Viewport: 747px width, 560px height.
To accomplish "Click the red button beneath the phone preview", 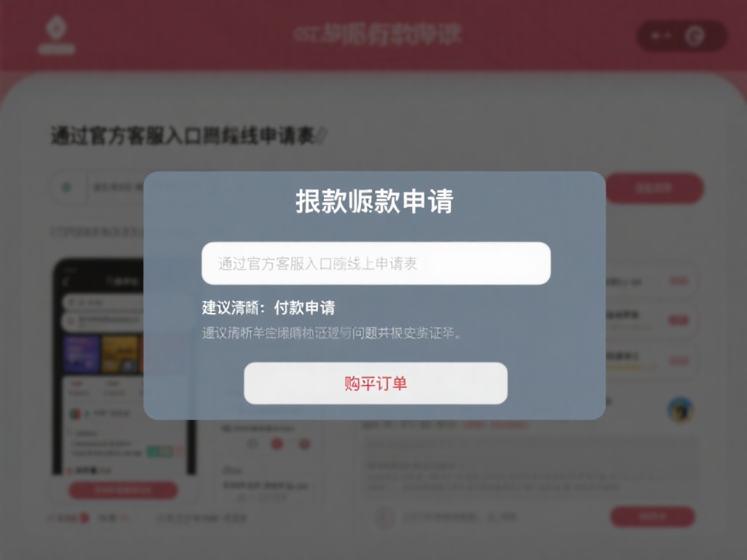I will click(123, 490).
